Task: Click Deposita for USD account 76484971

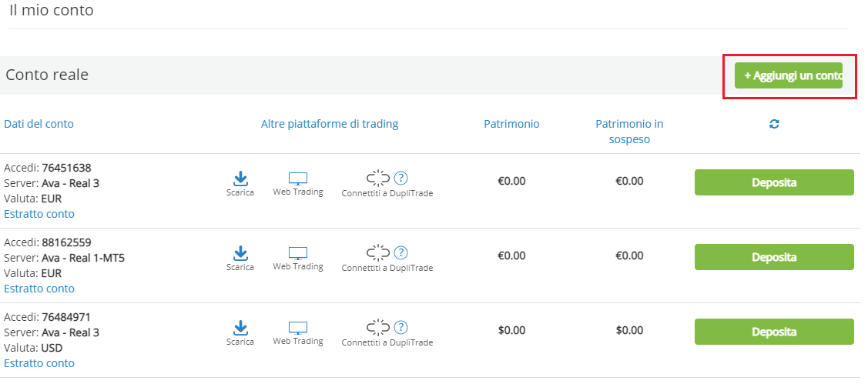Action: point(774,332)
